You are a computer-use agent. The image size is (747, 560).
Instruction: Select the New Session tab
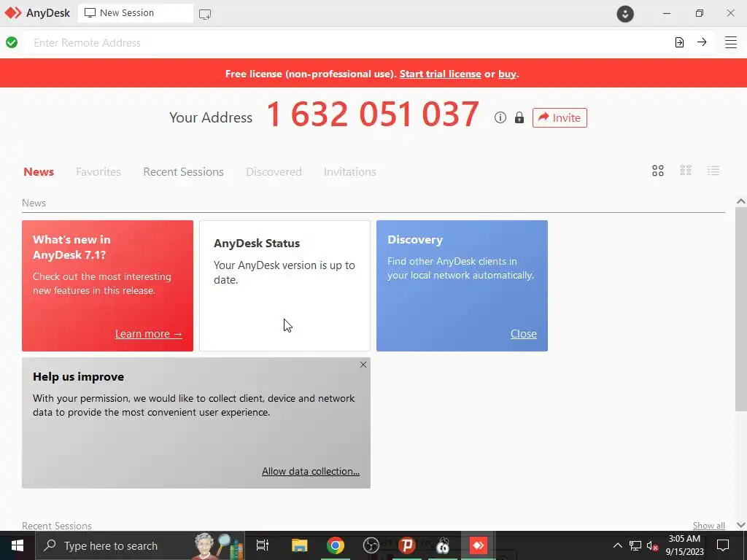point(135,13)
